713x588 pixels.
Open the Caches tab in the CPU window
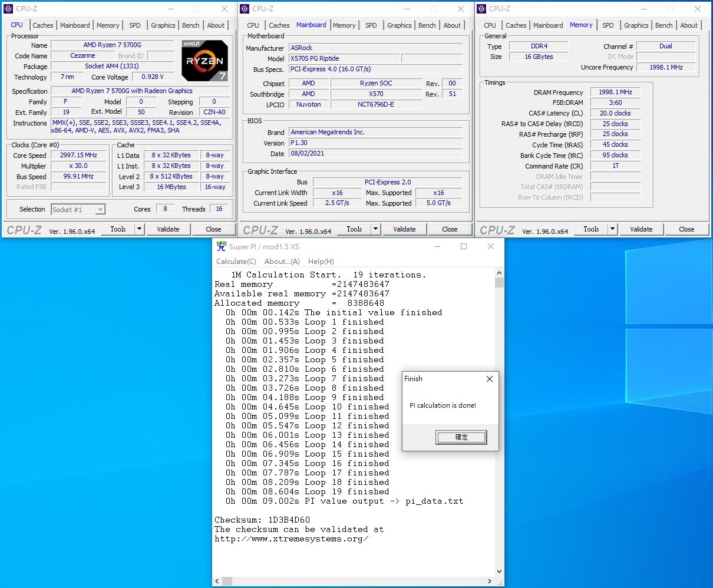(x=43, y=25)
